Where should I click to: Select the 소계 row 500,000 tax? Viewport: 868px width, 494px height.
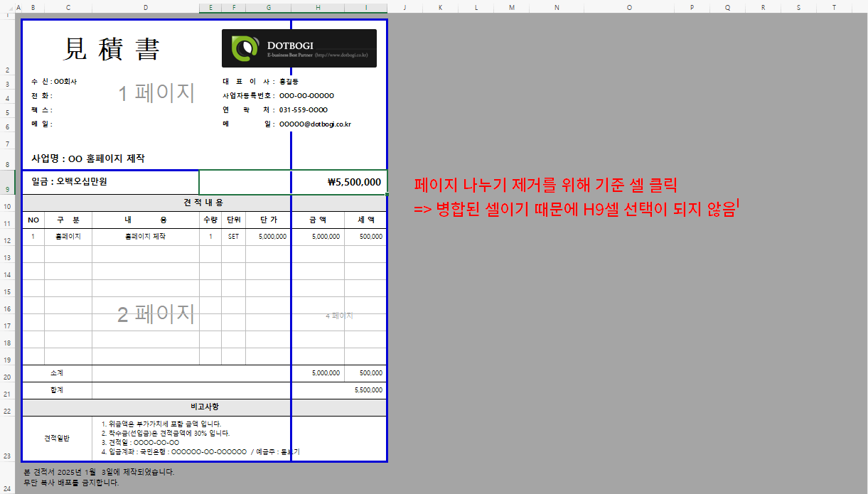(x=365, y=373)
